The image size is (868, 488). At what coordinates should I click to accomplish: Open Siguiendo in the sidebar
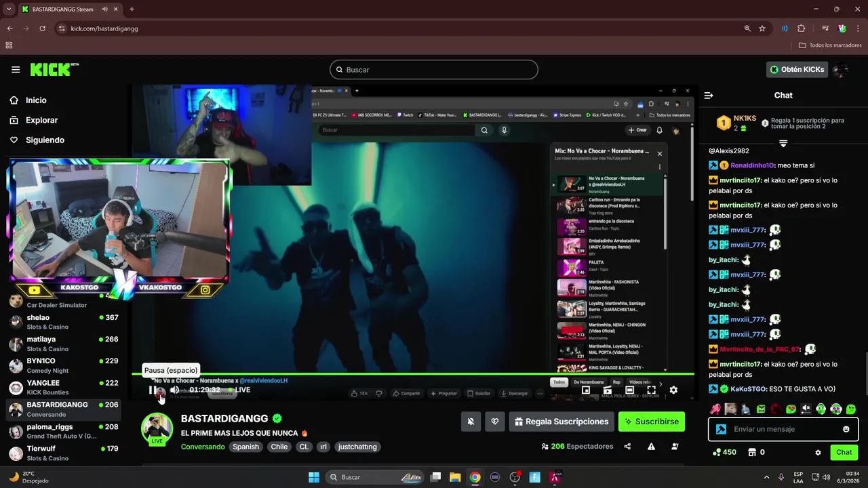(x=45, y=140)
